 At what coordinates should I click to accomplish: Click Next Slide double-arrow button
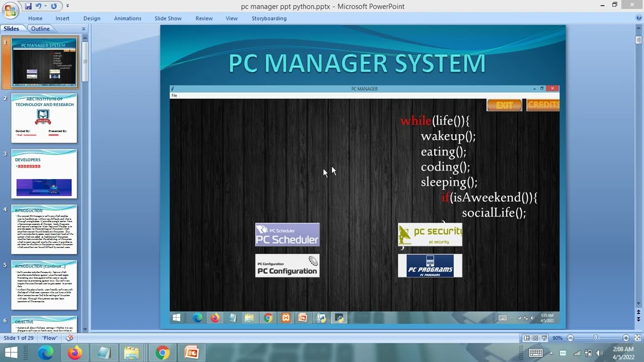tap(639, 319)
